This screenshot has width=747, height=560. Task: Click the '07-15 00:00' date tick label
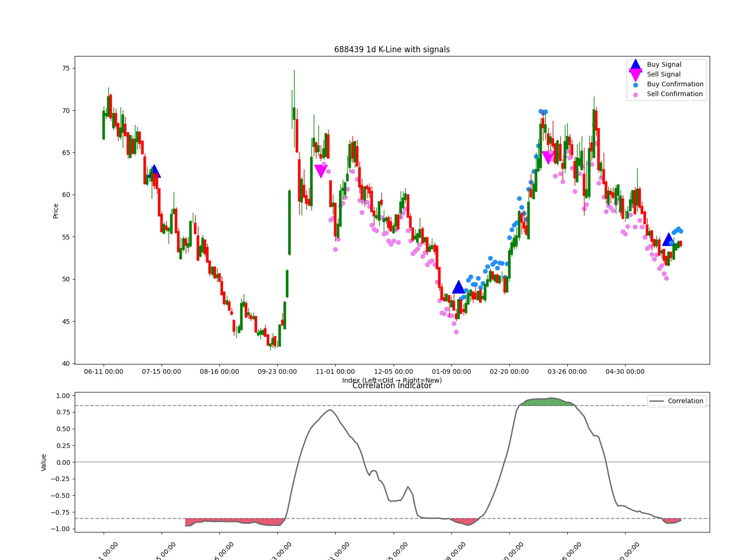tap(162, 371)
